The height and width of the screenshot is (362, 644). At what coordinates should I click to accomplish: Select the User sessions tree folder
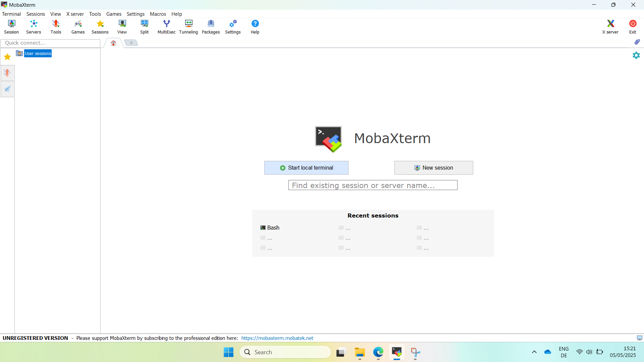34,53
